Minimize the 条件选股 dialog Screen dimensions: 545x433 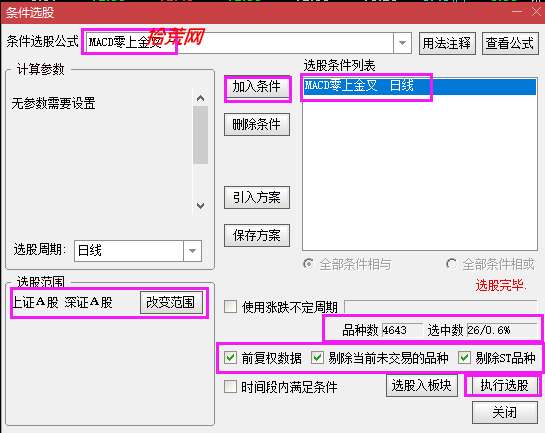click(x=517, y=12)
